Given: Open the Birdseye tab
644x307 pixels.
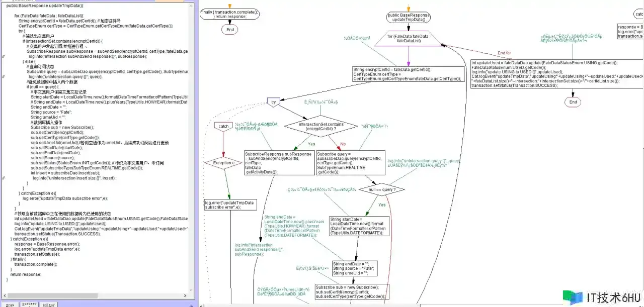Looking at the screenshot, I should click(x=29, y=304).
